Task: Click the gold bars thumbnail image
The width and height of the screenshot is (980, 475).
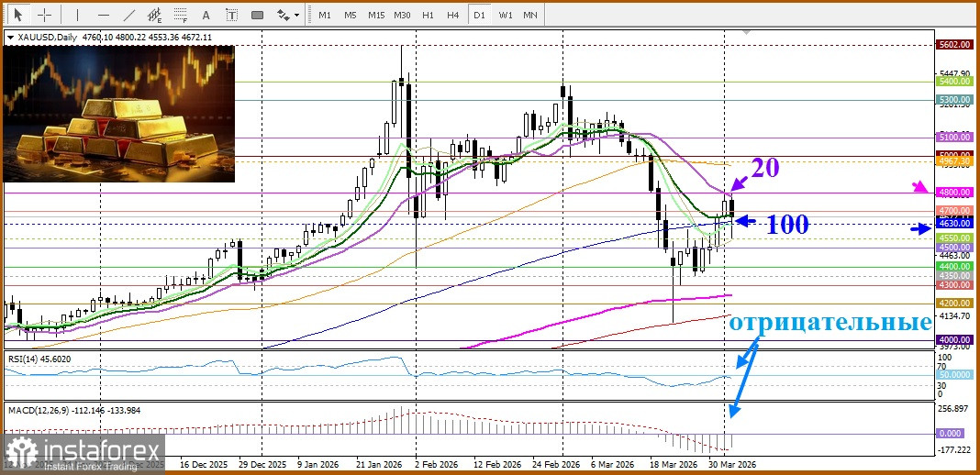Action: click(118, 114)
